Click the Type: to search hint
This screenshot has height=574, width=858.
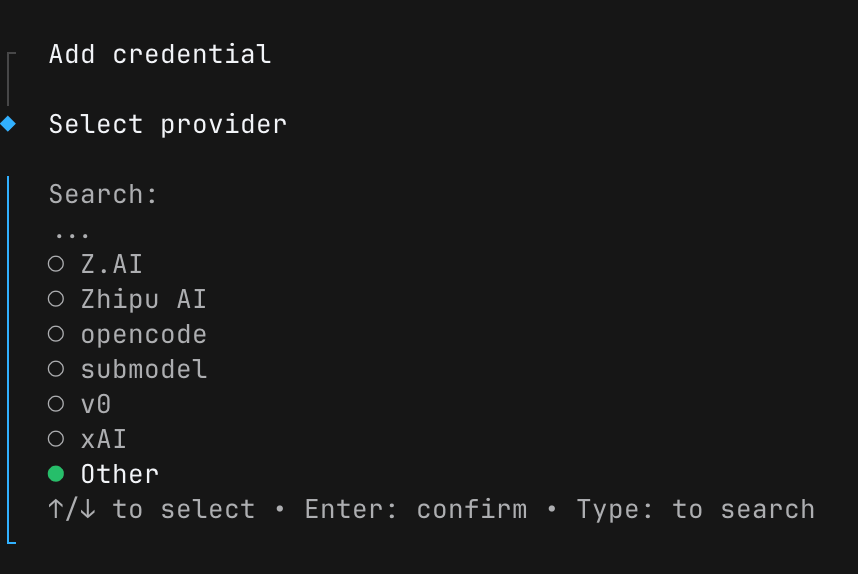point(696,509)
